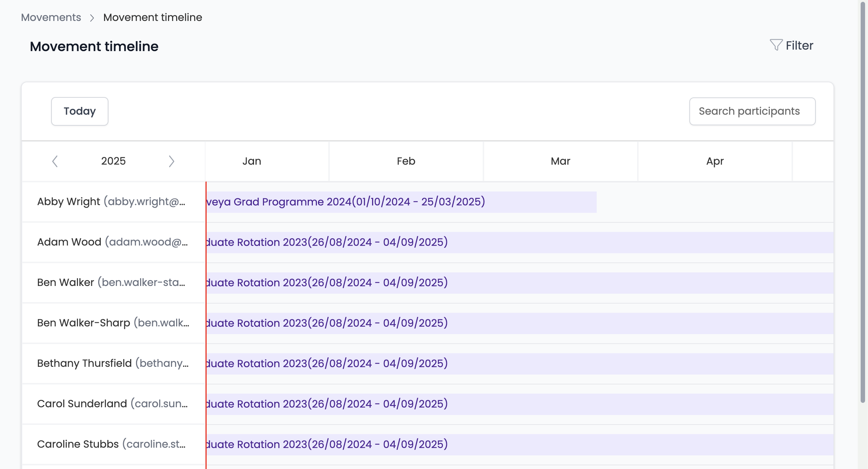The image size is (868, 469).
Task: Open the Movements breadcrumb link
Action: pyautogui.click(x=51, y=17)
